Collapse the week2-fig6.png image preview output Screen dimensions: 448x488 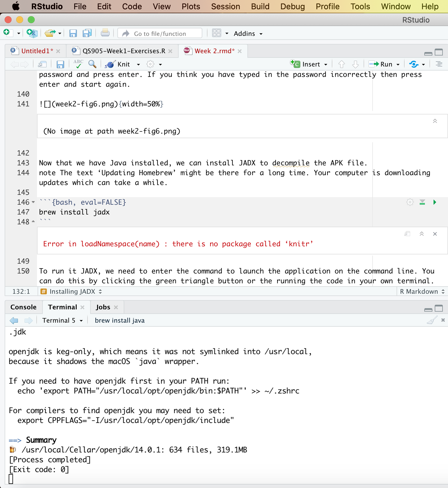[x=435, y=121]
